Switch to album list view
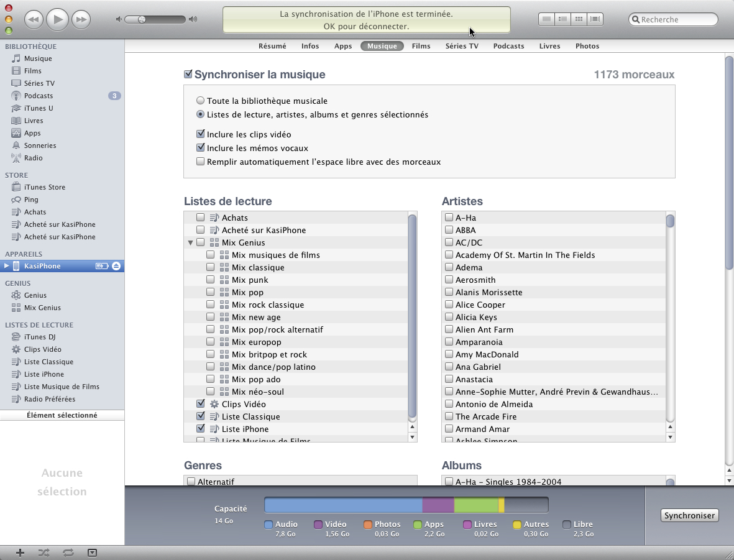The image size is (734, 560). coord(562,19)
